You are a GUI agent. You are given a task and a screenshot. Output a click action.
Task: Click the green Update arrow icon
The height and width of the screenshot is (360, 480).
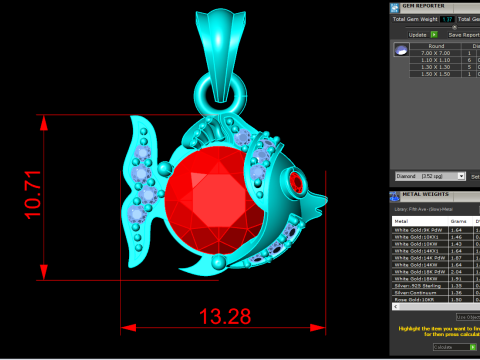click(x=434, y=35)
